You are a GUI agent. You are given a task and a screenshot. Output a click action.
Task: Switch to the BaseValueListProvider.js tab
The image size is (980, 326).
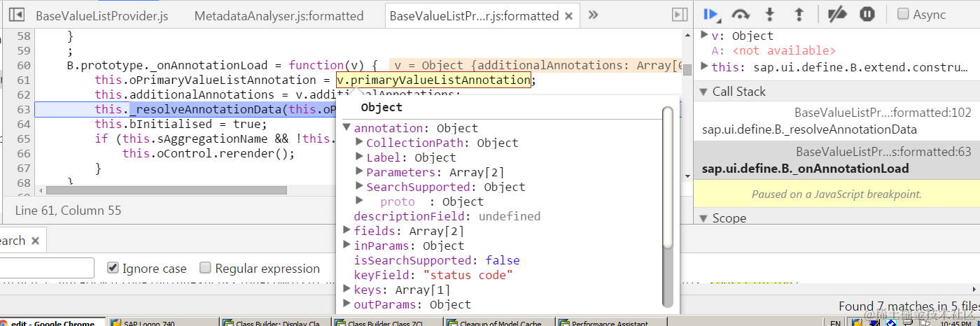click(x=101, y=15)
